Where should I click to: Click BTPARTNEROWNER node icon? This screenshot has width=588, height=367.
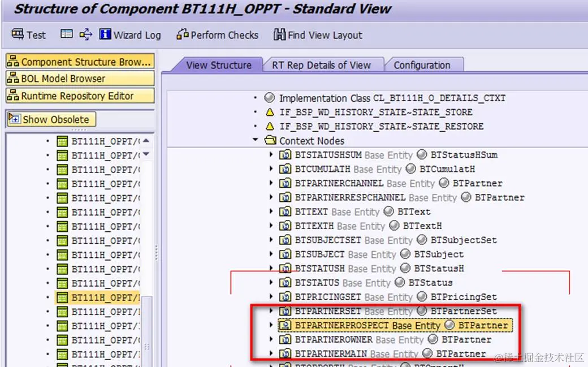(x=286, y=340)
